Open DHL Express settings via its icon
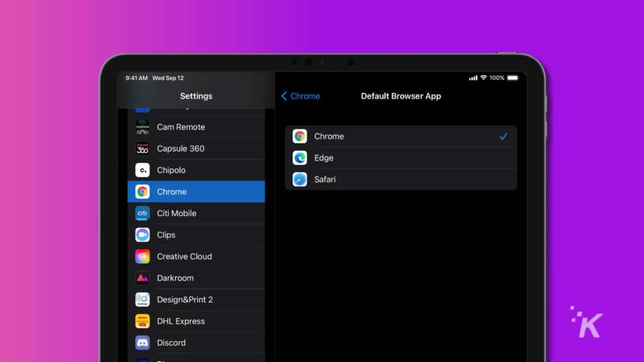Screen dimensions: 644x362 click(x=142, y=321)
